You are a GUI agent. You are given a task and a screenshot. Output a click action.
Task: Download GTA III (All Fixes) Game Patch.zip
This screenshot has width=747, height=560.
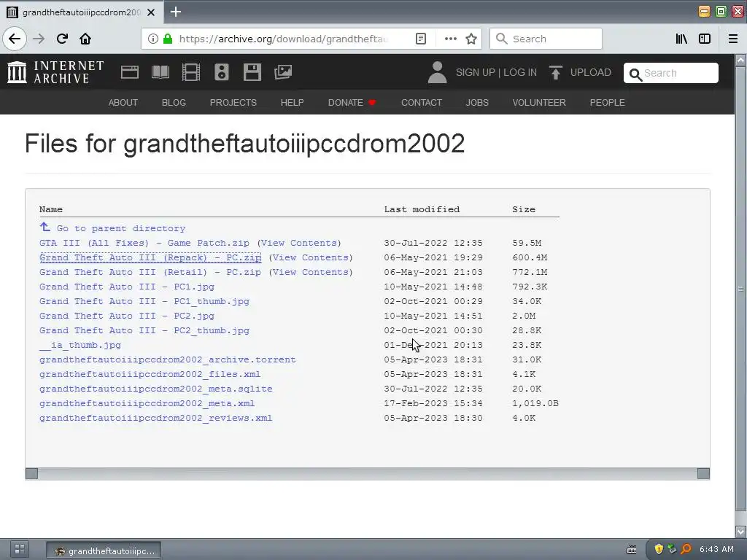tap(144, 243)
